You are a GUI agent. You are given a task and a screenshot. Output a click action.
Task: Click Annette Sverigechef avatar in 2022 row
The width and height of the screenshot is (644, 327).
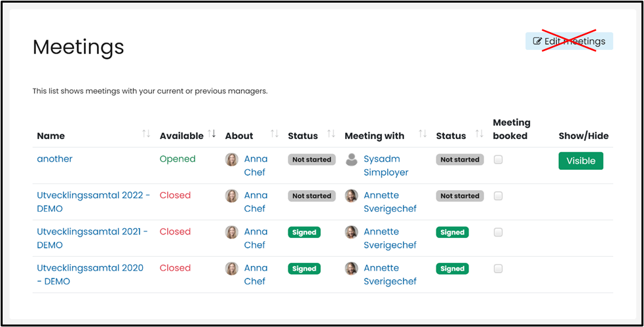point(352,195)
